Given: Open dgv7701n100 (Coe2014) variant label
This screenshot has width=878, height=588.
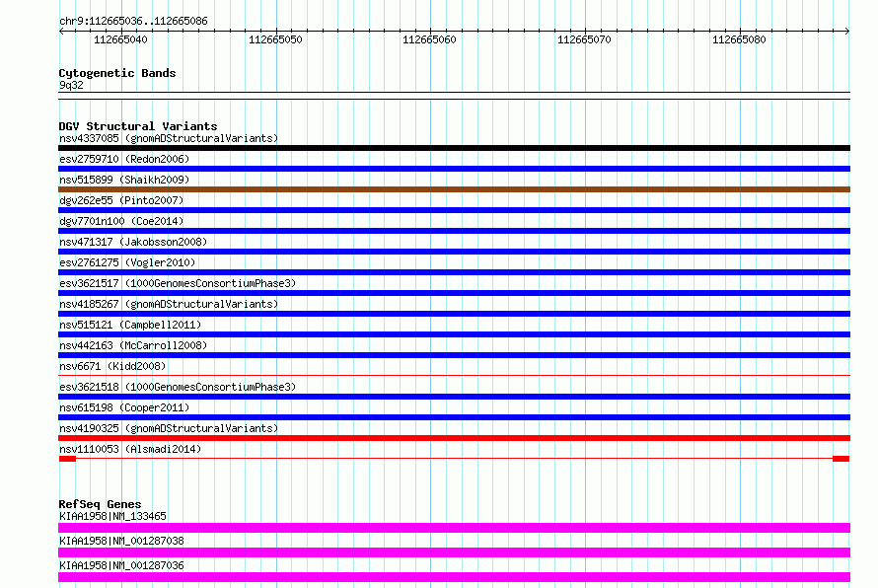Looking at the screenshot, I should click(121, 221).
